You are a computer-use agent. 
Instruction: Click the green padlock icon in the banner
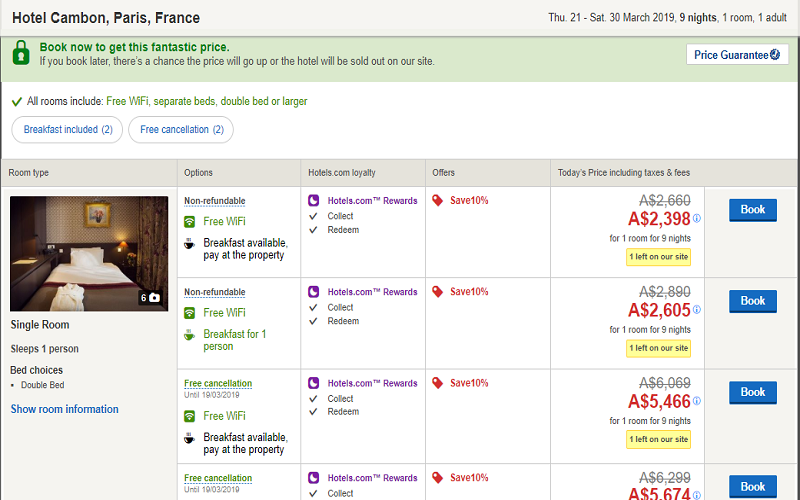click(21, 53)
